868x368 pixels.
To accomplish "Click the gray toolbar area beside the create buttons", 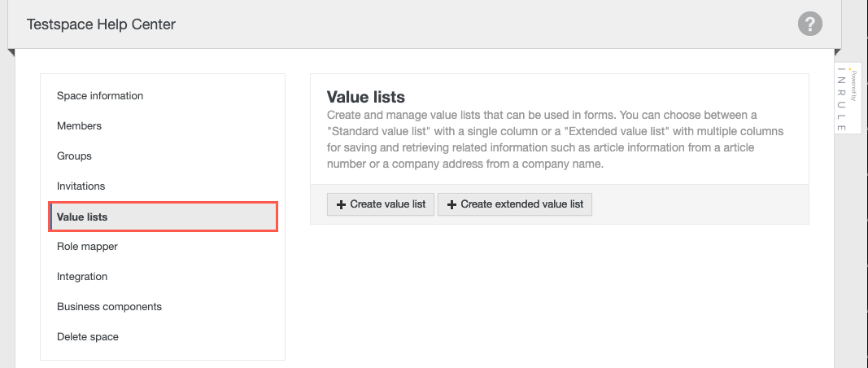I will (700, 204).
